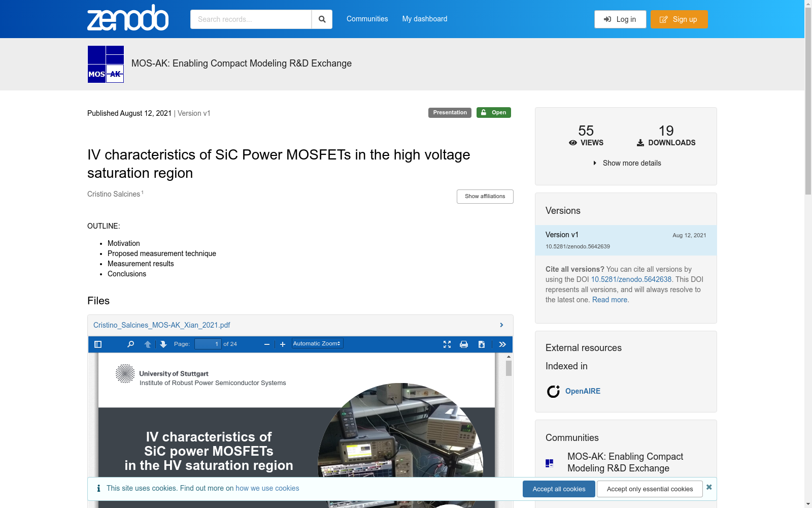Screen dimensions: 812x508
Task: Open MOS-AK community header title
Action: (242, 63)
